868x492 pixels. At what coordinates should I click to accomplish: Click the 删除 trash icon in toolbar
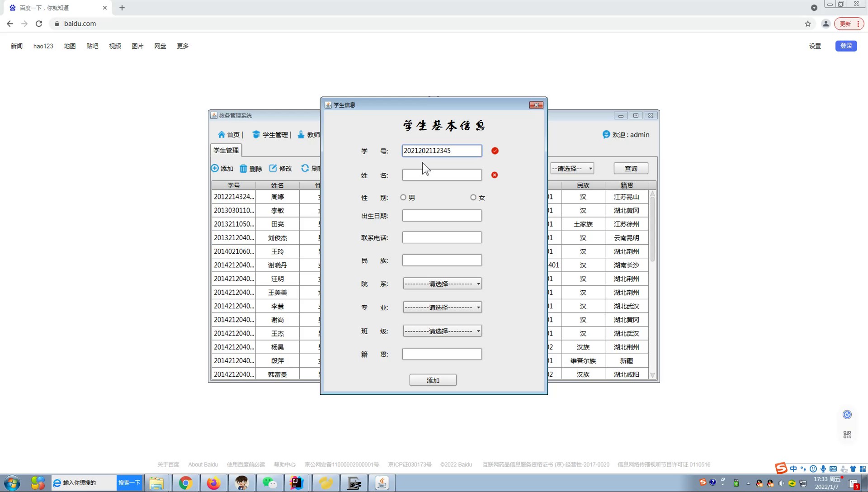[243, 168]
